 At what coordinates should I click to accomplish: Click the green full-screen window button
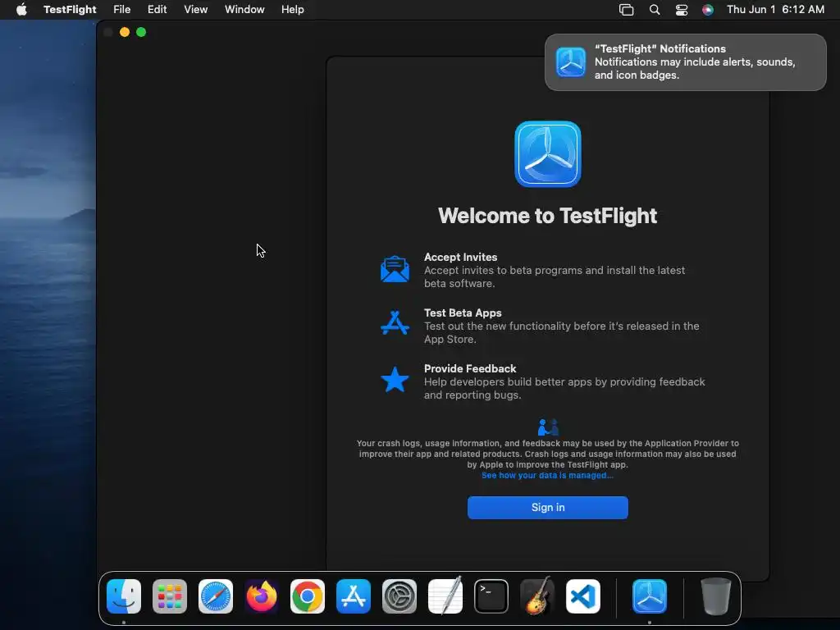point(141,32)
